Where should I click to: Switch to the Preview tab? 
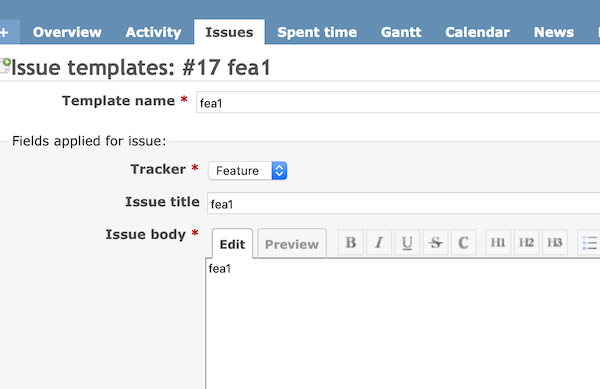292,244
